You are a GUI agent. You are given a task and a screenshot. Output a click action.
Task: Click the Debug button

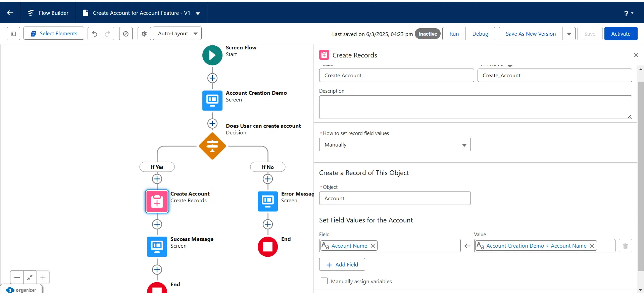[480, 34]
